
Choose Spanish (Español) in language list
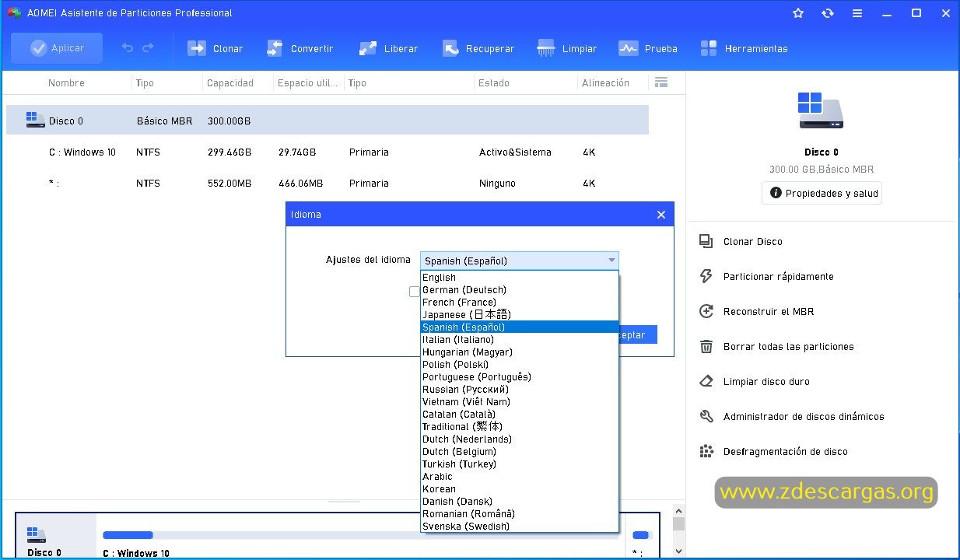click(520, 327)
